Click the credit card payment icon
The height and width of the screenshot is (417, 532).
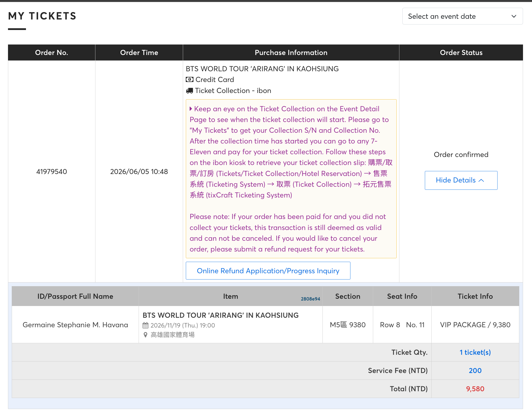pos(190,79)
